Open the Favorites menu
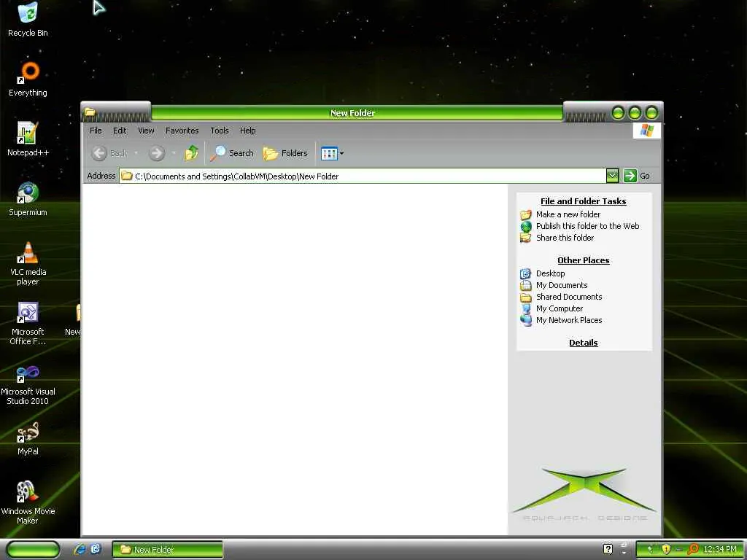Image resolution: width=747 pixels, height=560 pixels. (x=182, y=131)
